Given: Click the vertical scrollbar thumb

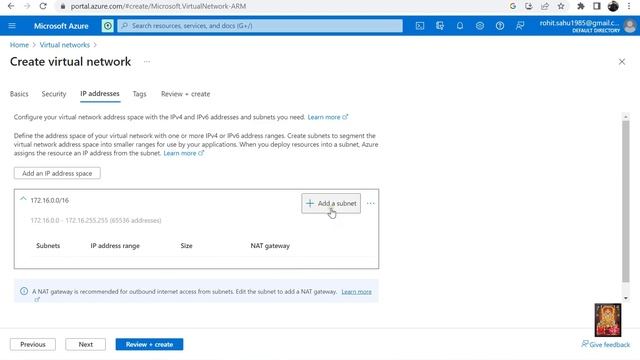Looking at the screenshot, I should click(x=626, y=201).
